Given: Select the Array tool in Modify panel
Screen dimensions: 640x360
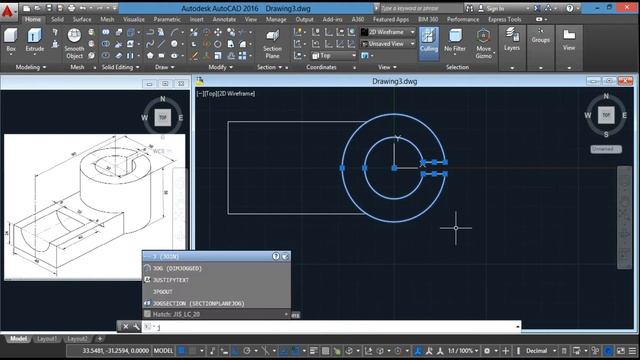Looking at the screenshot, I should tap(242, 56).
